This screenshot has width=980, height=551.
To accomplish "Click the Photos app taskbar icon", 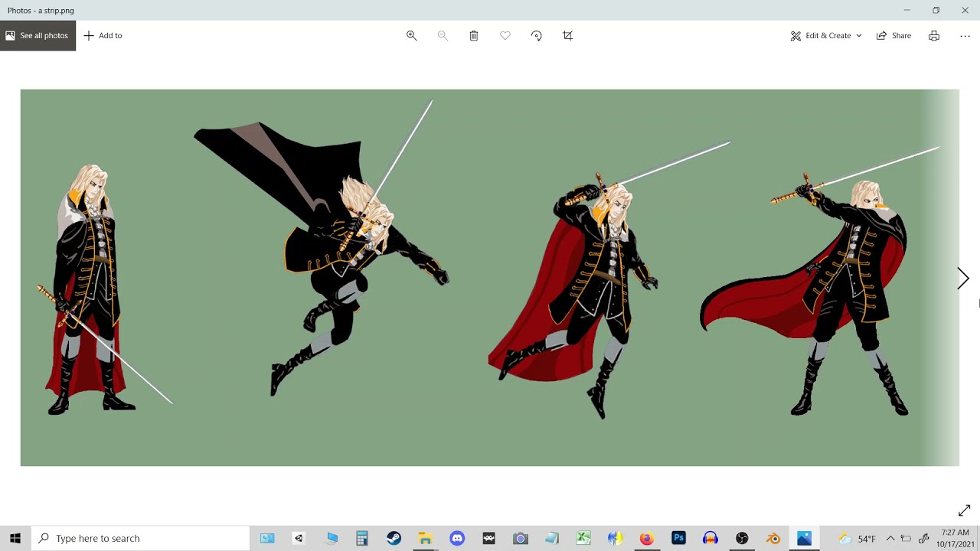I will pyautogui.click(x=804, y=538).
